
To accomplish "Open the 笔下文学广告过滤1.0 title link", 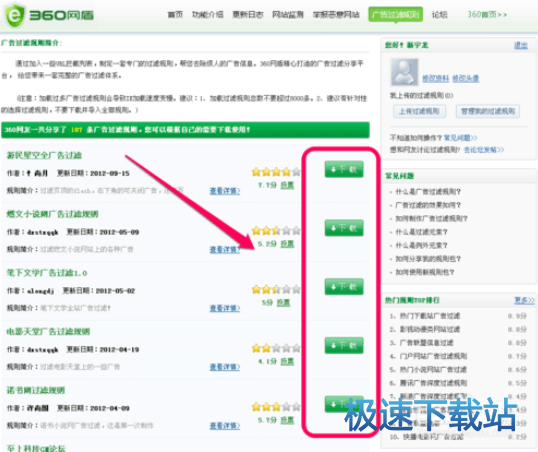I will pyautogui.click(x=47, y=273).
